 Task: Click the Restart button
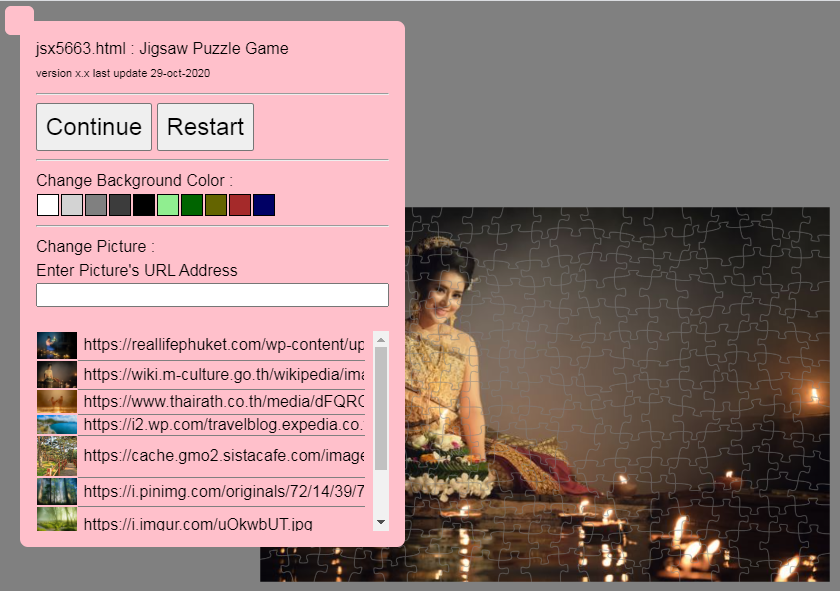point(205,127)
